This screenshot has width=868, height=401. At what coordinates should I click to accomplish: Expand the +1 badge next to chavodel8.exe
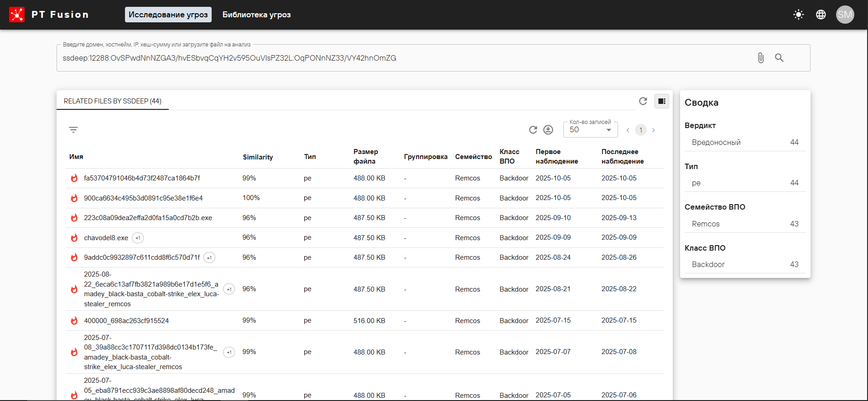(x=138, y=238)
